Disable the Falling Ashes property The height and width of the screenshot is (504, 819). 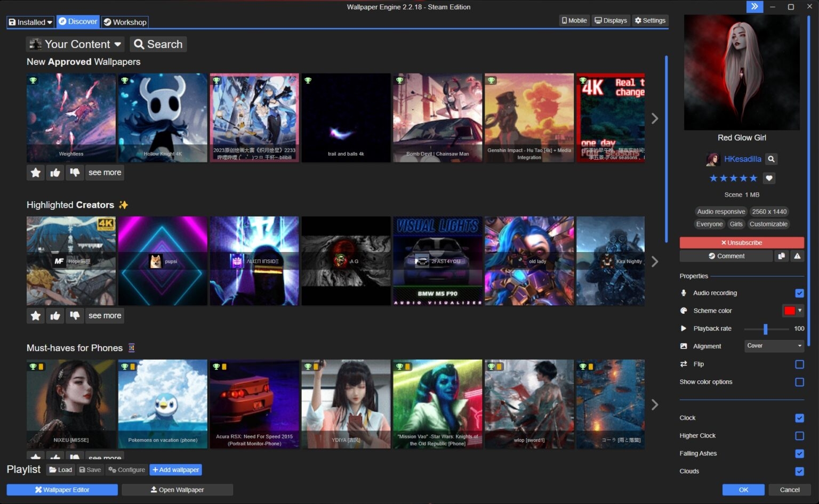point(799,453)
